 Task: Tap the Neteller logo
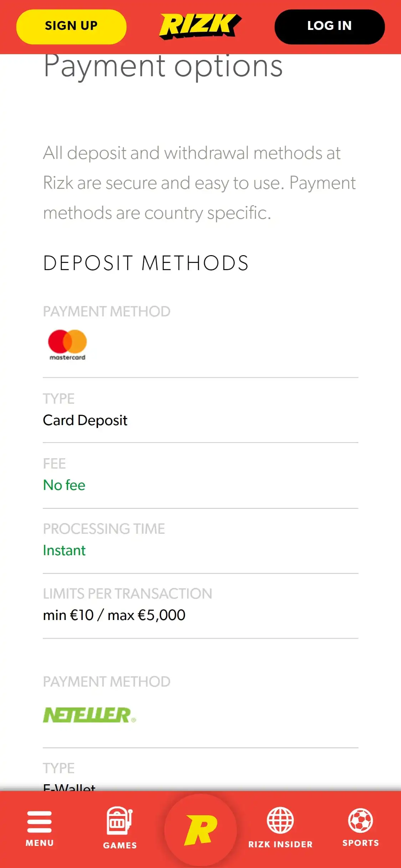[89, 715]
